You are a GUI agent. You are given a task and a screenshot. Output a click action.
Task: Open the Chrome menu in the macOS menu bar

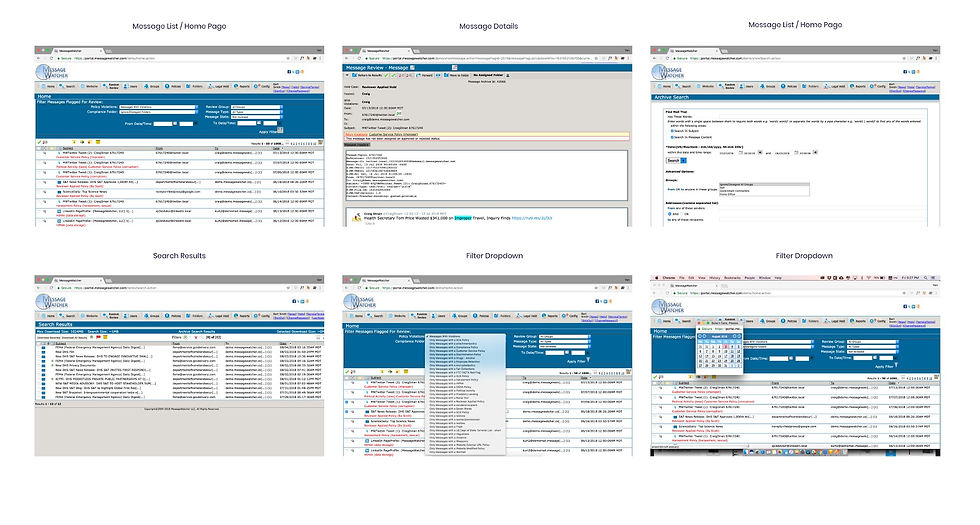[x=669, y=278]
